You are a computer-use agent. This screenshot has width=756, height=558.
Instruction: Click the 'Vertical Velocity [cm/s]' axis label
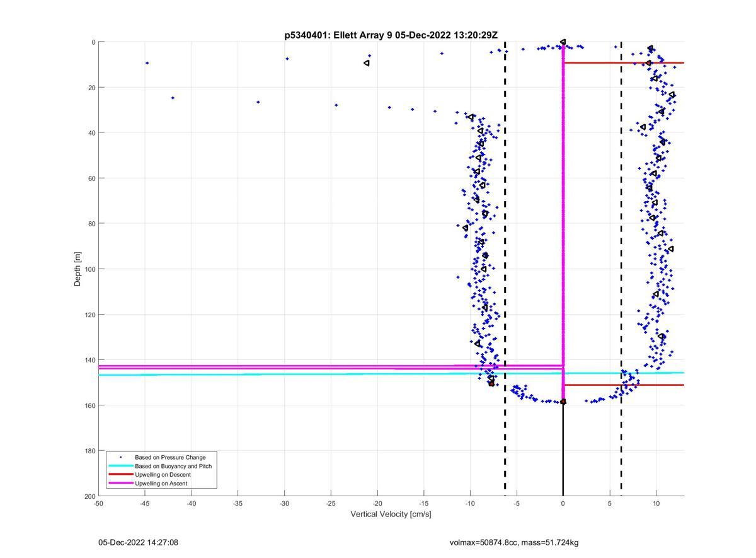tap(391, 514)
